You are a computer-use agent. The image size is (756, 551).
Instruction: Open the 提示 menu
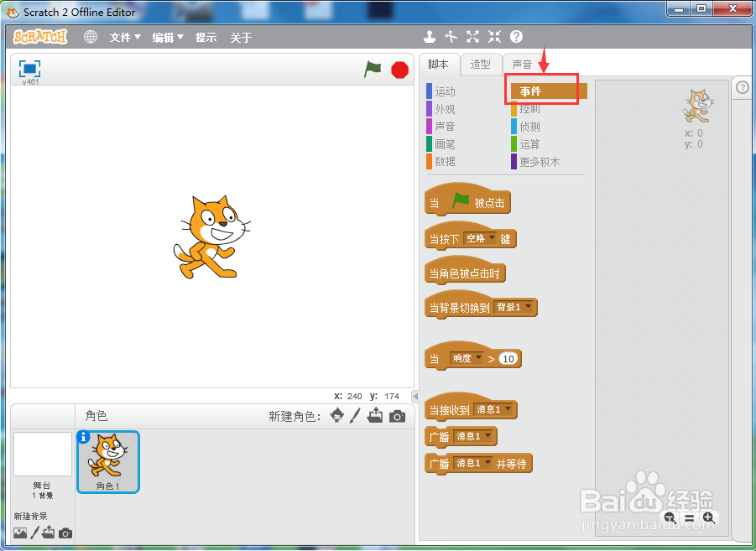click(206, 38)
